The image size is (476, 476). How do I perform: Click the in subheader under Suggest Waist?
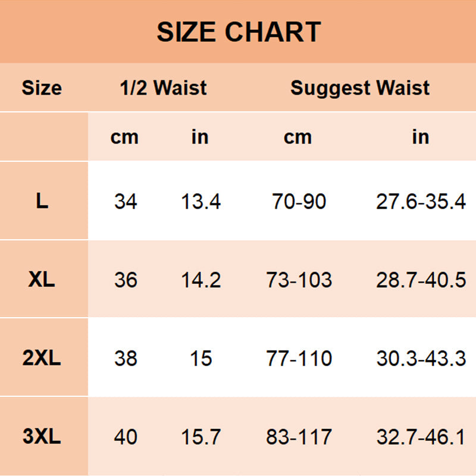pos(420,137)
